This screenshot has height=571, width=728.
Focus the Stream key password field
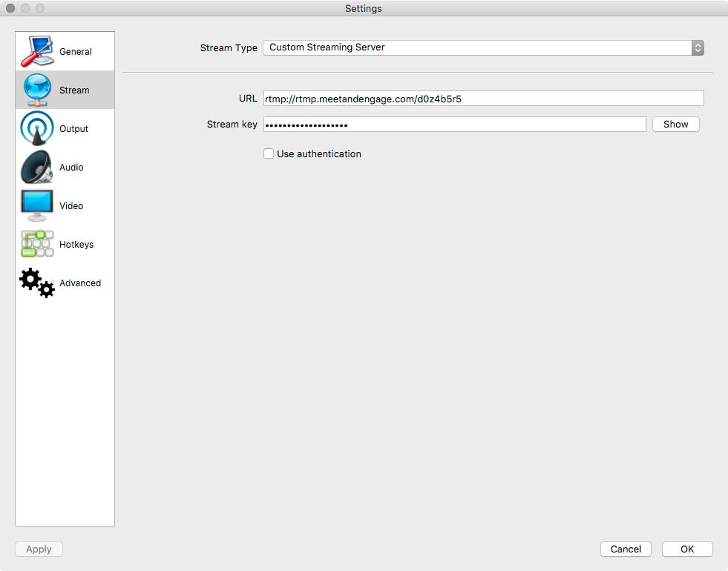coord(454,125)
